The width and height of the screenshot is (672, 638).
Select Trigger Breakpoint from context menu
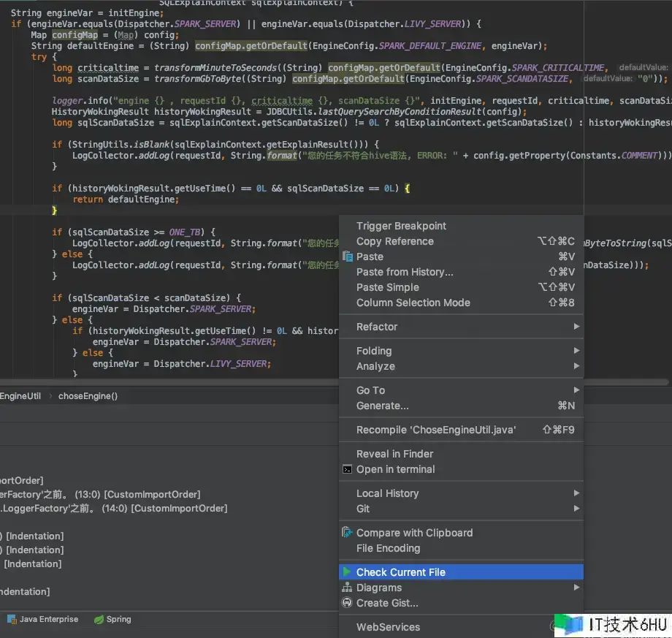pos(461,226)
